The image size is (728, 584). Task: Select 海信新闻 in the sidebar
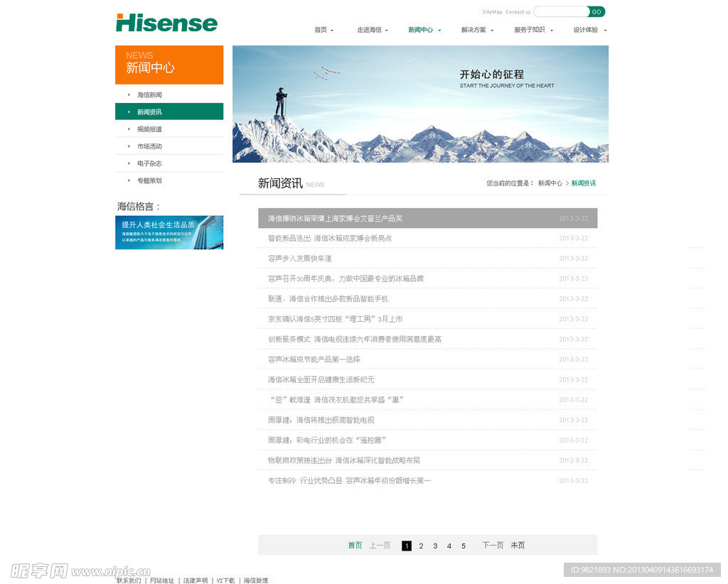149,95
